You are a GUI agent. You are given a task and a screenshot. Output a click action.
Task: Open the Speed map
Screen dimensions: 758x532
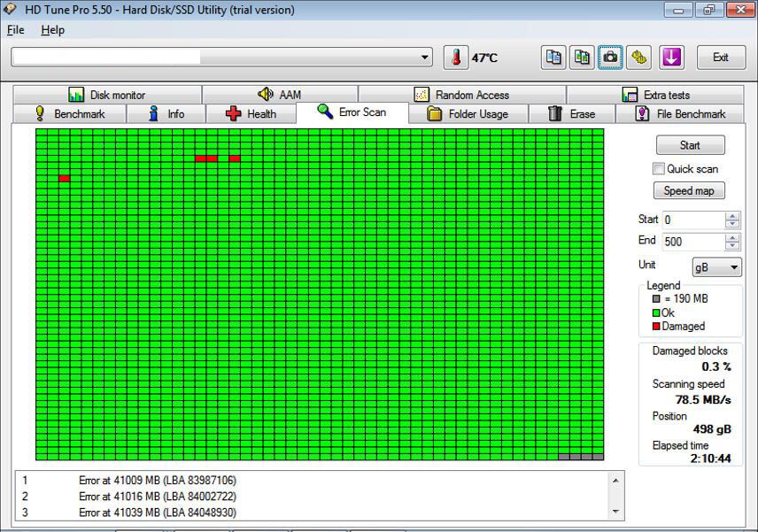tap(689, 191)
